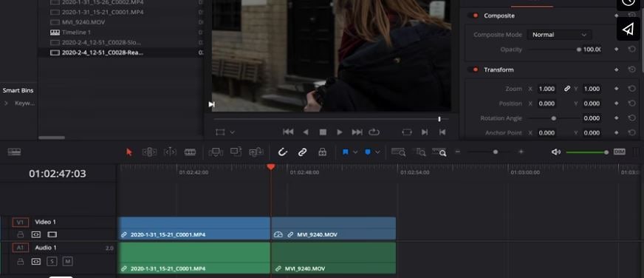Select the A1 destination control

pyautogui.click(x=20, y=248)
